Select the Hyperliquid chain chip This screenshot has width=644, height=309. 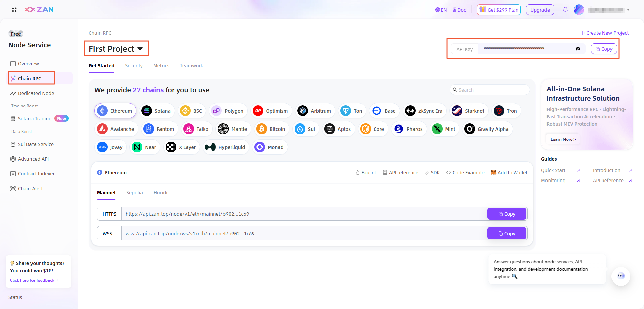226,147
